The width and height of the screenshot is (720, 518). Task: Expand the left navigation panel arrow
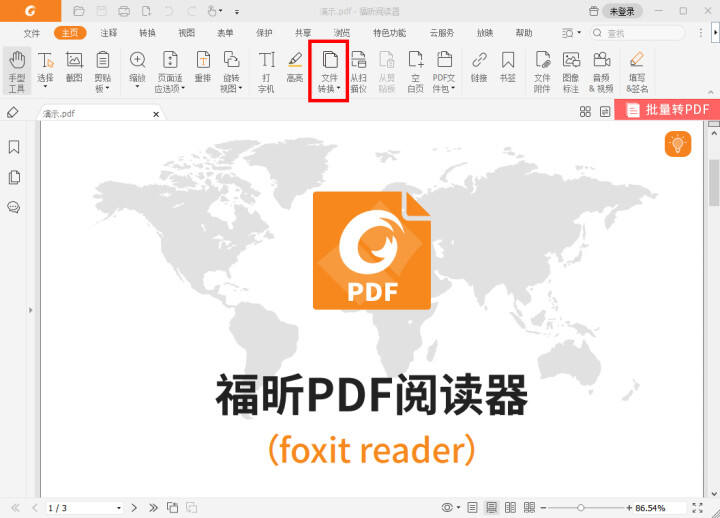point(30,310)
